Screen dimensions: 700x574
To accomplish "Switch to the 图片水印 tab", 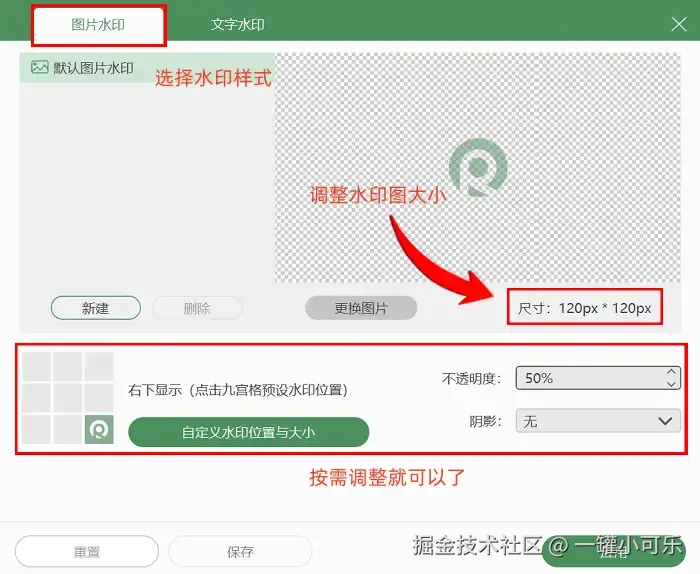I will pyautogui.click(x=98, y=25).
